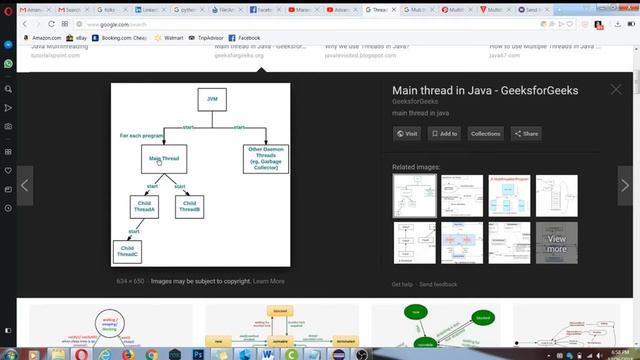Screen dimensions: 640x360
Task: Click the Visit button
Action: pos(407,133)
